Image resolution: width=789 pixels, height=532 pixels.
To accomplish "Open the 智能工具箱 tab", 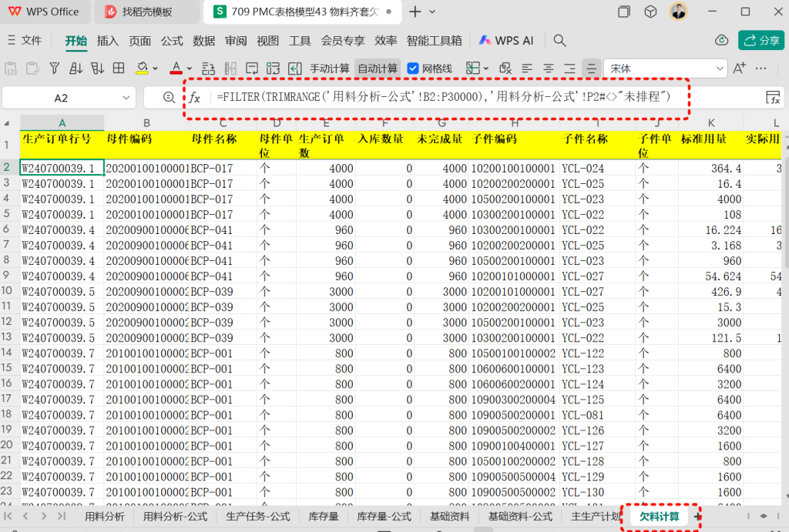I will (x=434, y=41).
